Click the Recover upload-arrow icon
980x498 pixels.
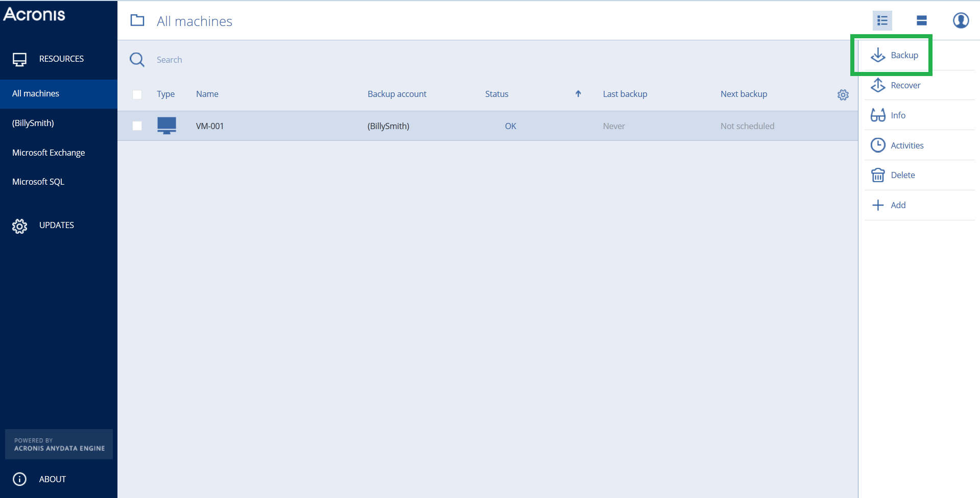tap(878, 85)
